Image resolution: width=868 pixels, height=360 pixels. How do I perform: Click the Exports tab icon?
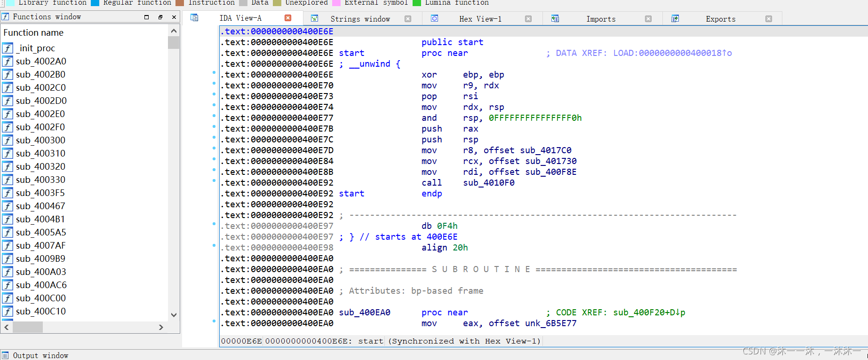(675, 18)
